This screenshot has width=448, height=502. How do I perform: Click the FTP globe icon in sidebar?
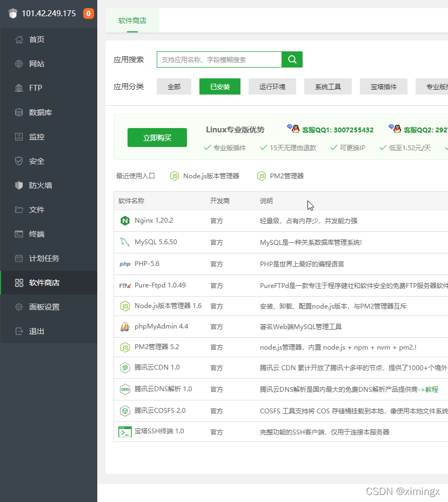pos(19,88)
